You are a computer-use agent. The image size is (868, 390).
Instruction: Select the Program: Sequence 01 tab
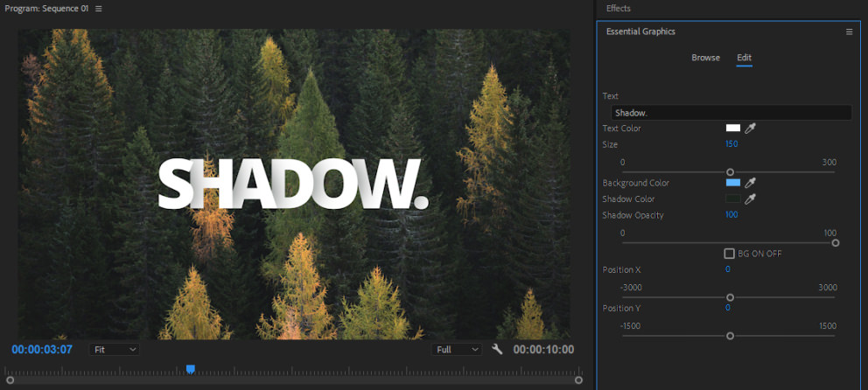click(x=46, y=9)
